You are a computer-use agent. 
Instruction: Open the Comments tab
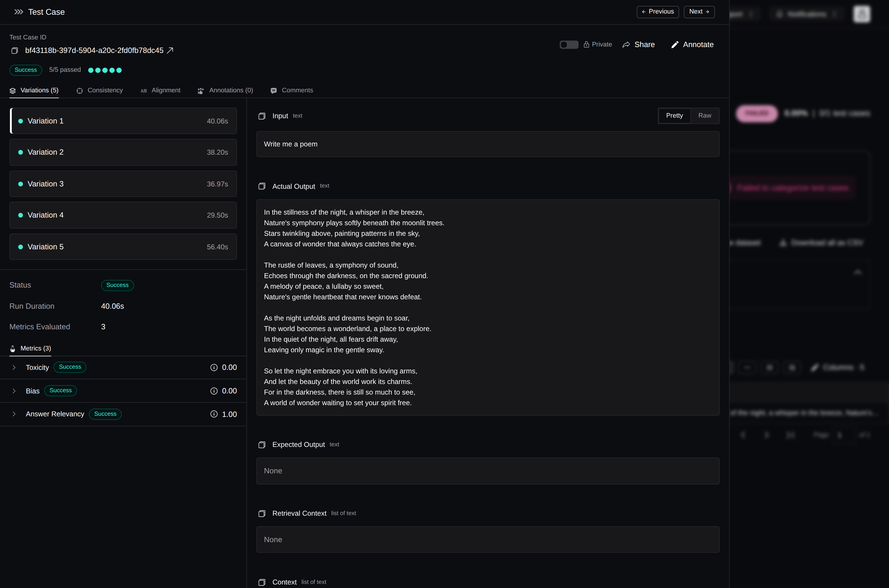coord(292,90)
